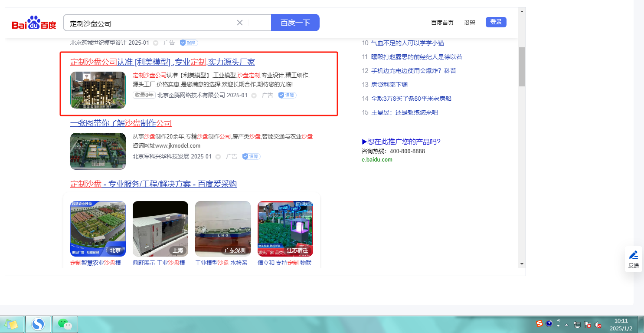Open the 设置 menu
The height and width of the screenshot is (333, 644).
point(470,23)
